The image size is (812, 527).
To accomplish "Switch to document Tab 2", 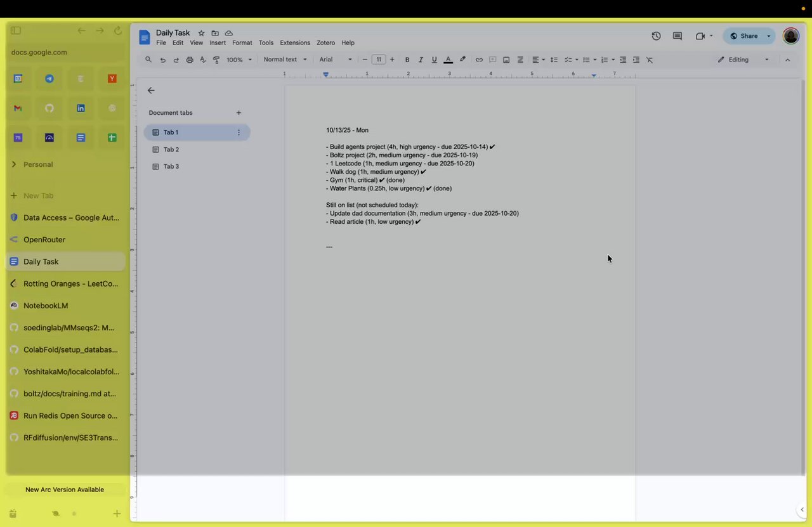I will pos(197,150).
